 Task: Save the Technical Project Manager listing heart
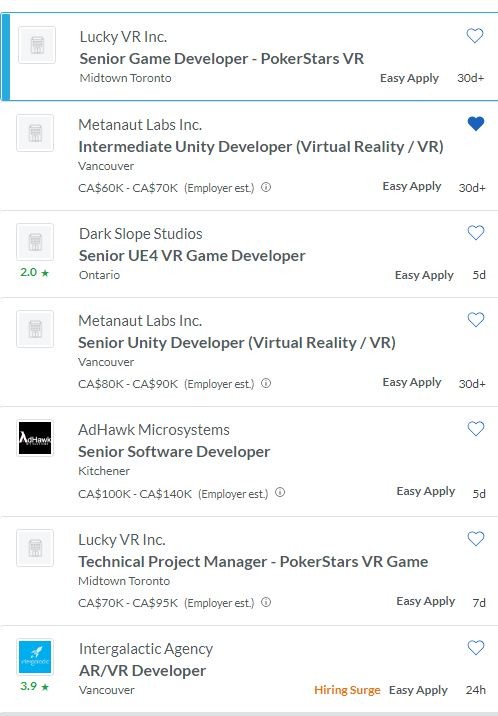[x=476, y=539]
